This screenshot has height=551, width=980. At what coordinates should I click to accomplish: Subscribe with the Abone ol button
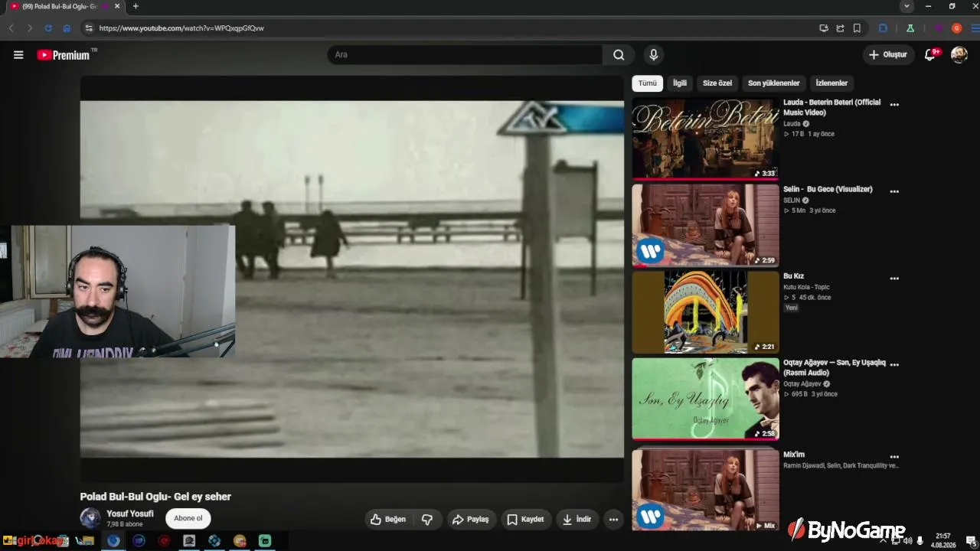click(188, 518)
